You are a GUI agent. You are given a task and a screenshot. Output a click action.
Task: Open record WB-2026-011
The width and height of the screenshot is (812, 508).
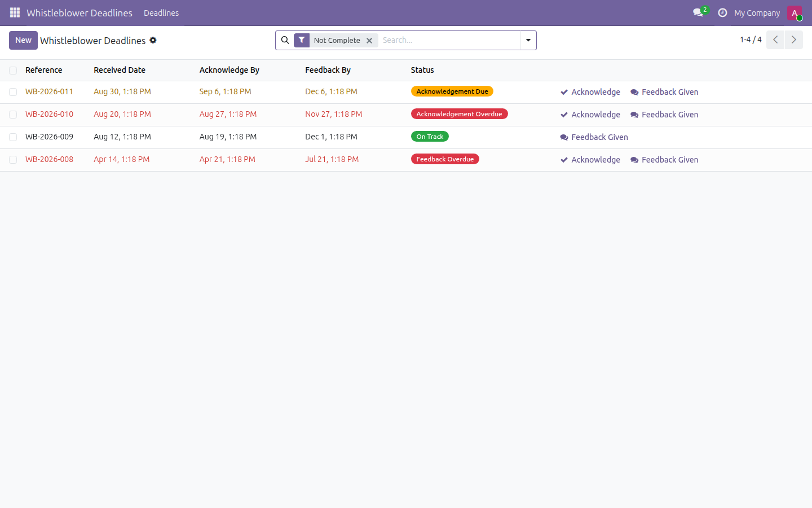coord(49,91)
